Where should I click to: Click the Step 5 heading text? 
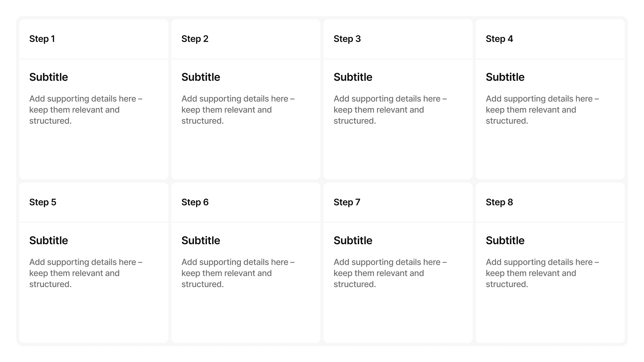click(43, 202)
